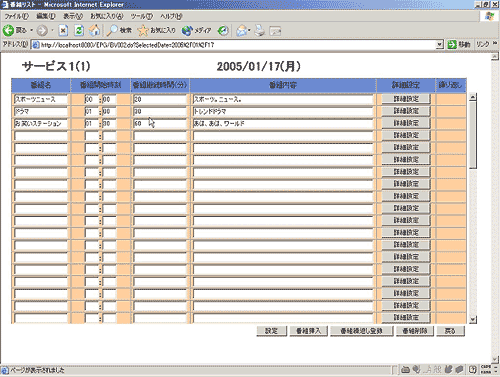Screen dimensions: 500x377
Task: Click the program name field containing スポーツニュース
Action: point(41,99)
